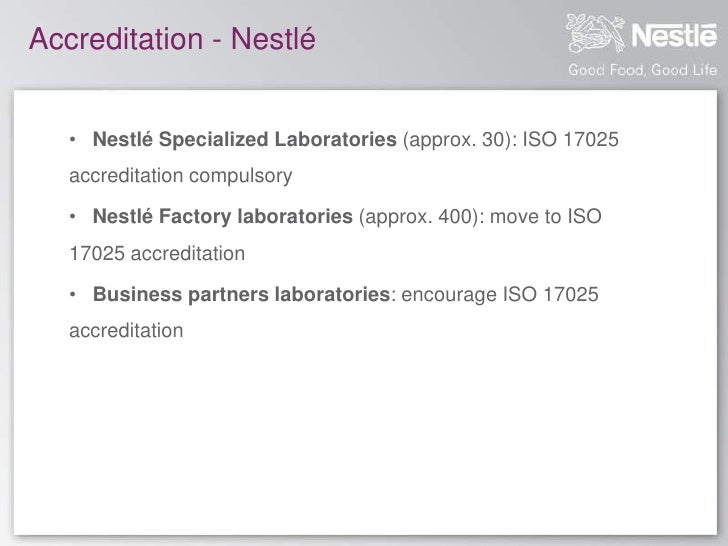The width and height of the screenshot is (728, 546).
Task: Select the 'Accreditation - Nestlé' slide title
Action: (x=172, y=39)
